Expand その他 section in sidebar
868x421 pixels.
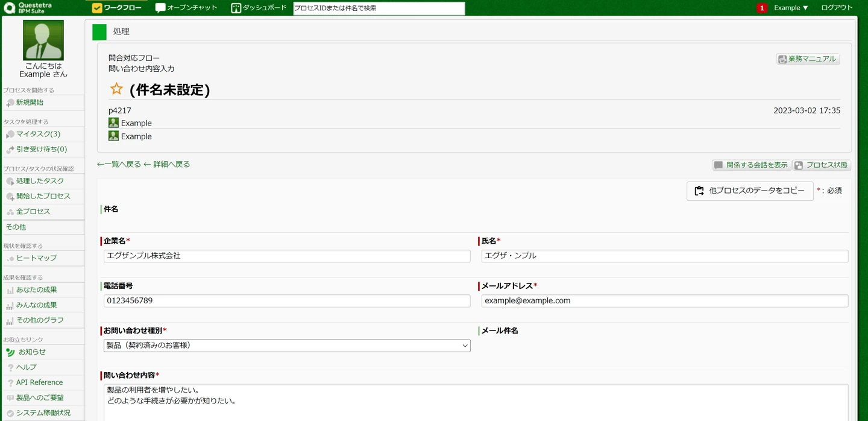(16, 227)
